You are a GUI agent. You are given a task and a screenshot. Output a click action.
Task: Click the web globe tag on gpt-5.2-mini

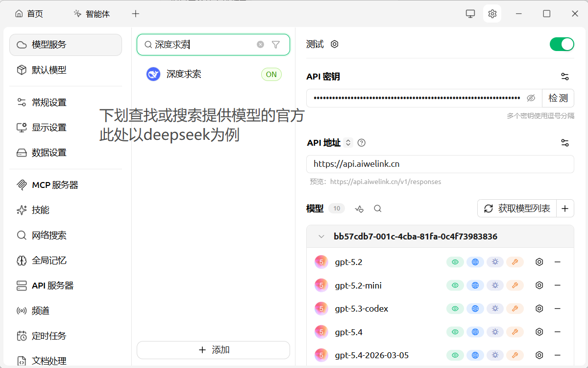point(475,285)
